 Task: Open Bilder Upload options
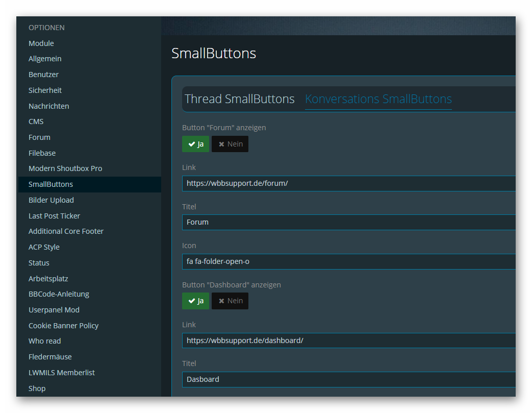51,200
